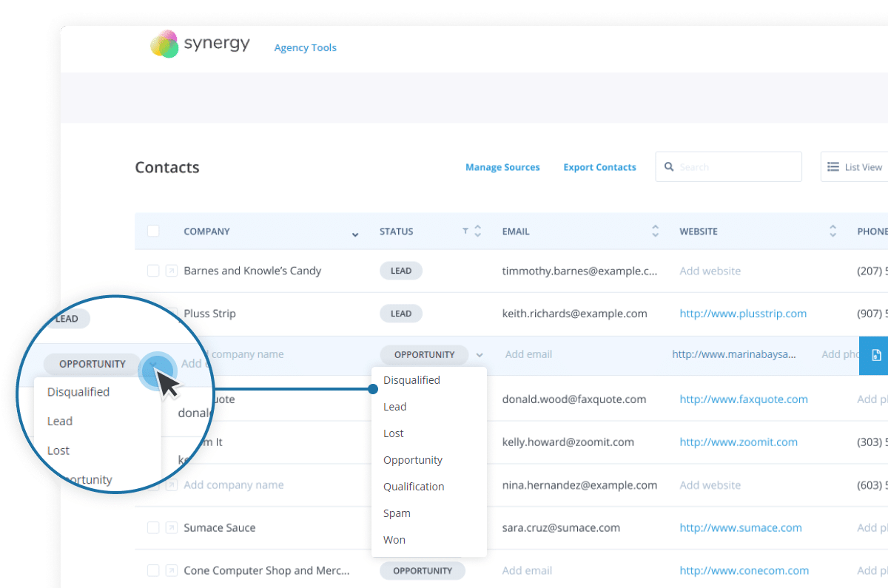Check the Barnes and Knowle's Candy checkbox
Image resolution: width=888 pixels, height=588 pixels.
coord(153,271)
